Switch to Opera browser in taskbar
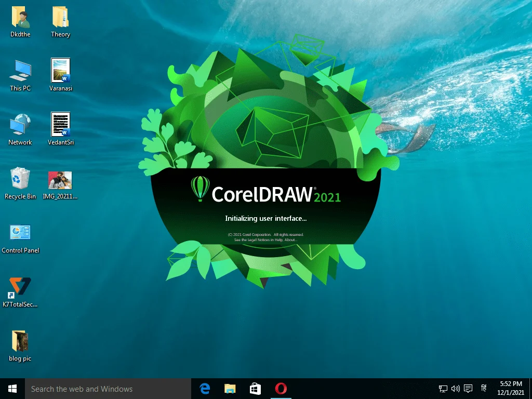 pyautogui.click(x=281, y=389)
